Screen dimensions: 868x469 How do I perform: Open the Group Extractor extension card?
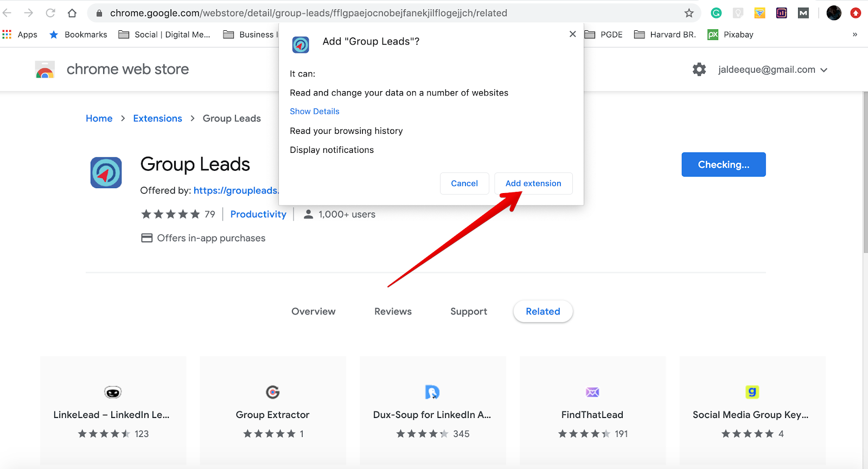point(273,410)
